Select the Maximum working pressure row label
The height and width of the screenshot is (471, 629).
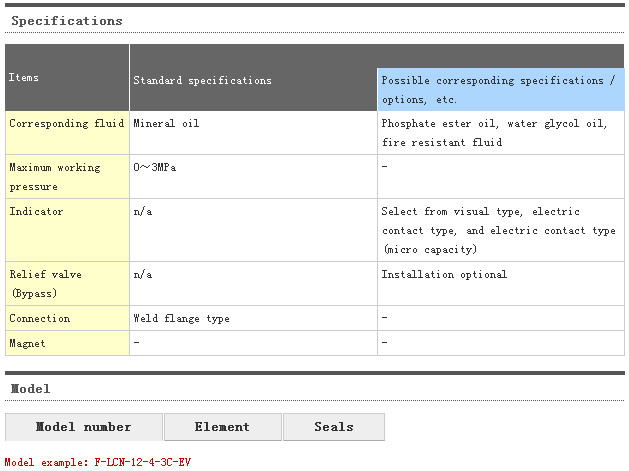[x=55, y=176]
